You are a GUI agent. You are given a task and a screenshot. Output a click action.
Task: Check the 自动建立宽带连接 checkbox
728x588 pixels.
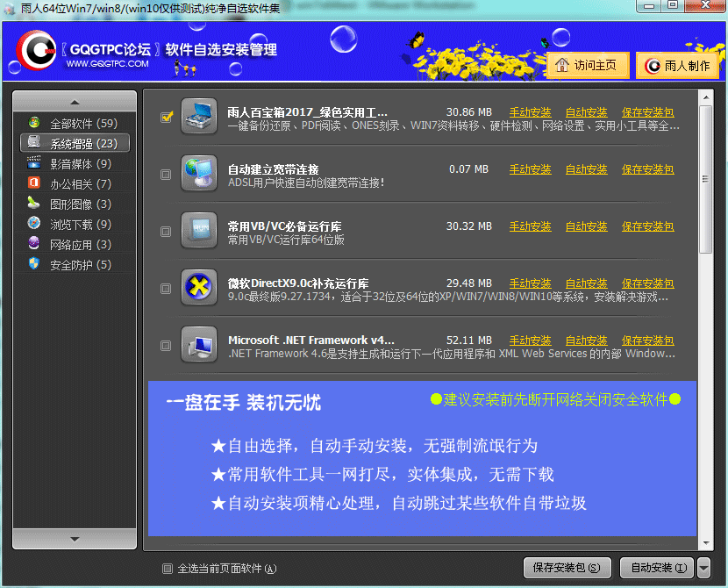click(166, 175)
